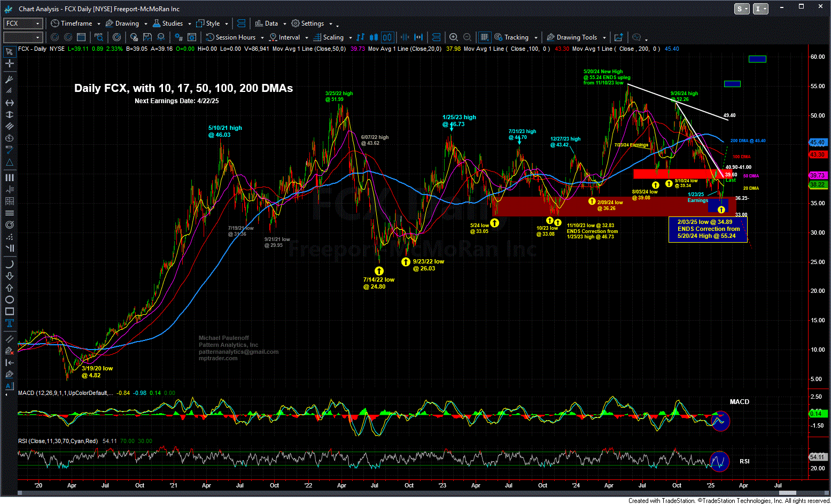Viewport: 831px width, 504px height.
Task: Pick the up arrow drawing tool
Action: click(9, 288)
